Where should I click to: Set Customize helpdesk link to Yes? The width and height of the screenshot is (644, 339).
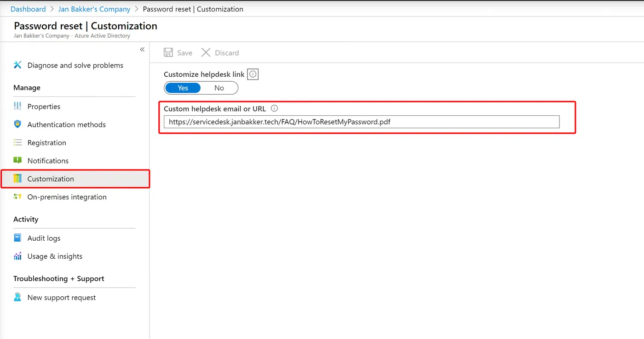pos(183,88)
